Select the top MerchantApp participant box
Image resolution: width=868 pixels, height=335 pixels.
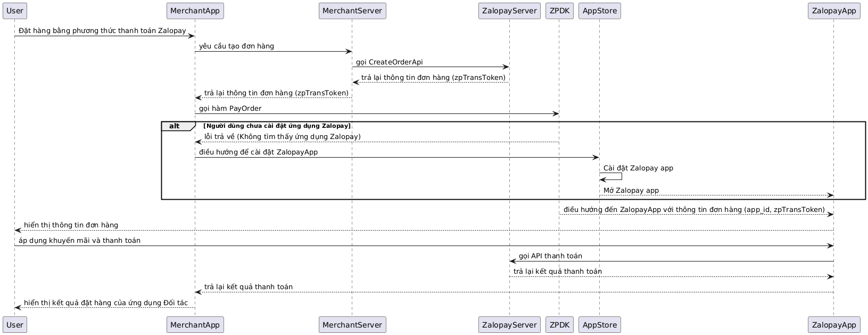click(x=195, y=11)
